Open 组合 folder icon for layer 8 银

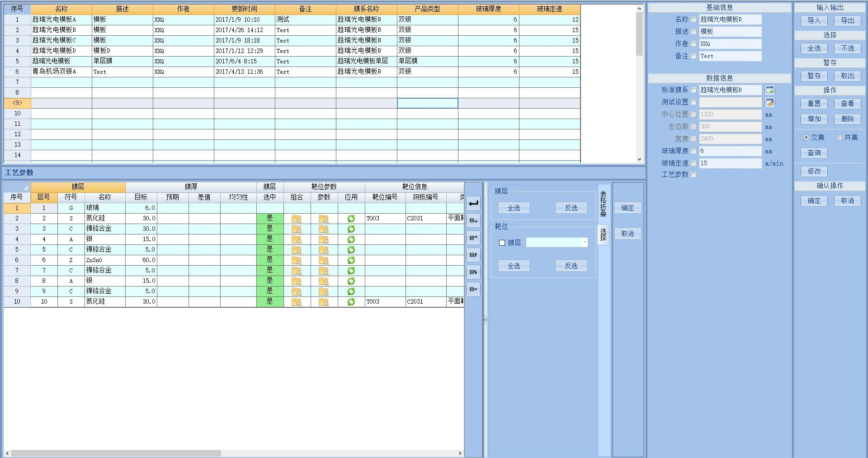[297, 281]
